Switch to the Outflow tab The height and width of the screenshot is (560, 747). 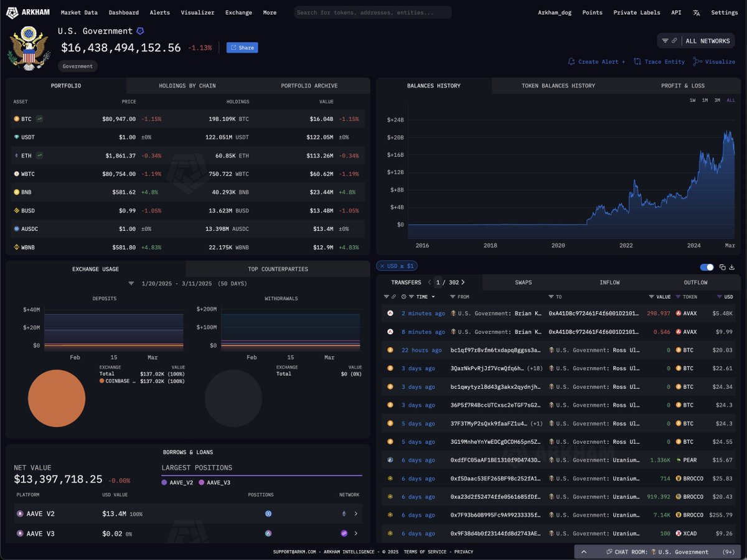[695, 282]
